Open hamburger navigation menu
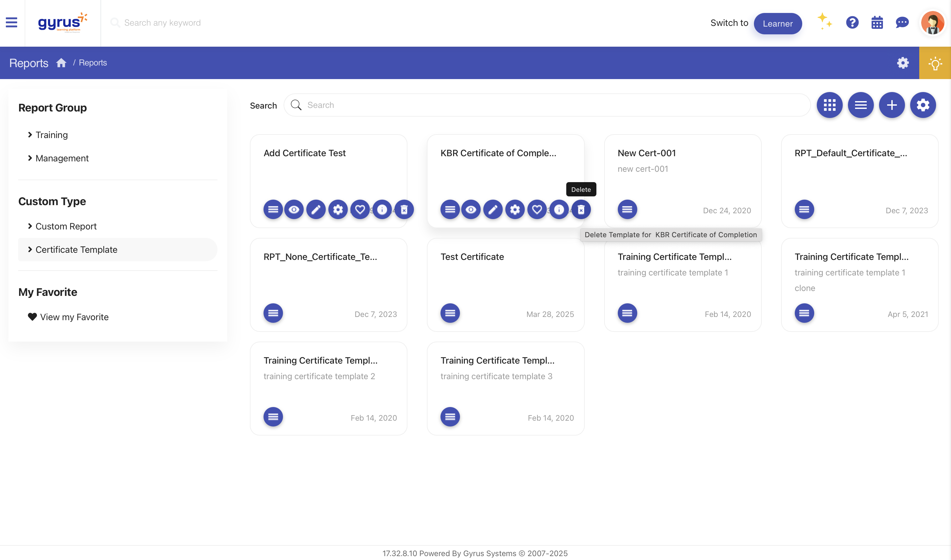 (11, 23)
